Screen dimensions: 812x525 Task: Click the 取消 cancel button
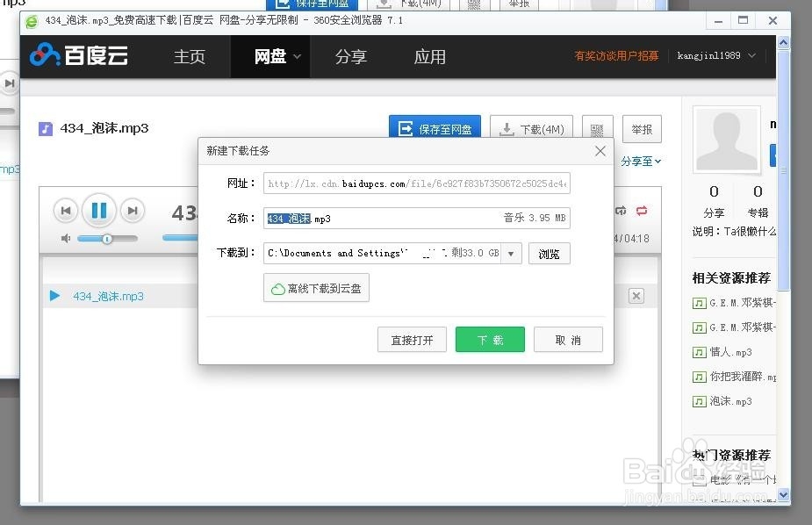(x=568, y=340)
